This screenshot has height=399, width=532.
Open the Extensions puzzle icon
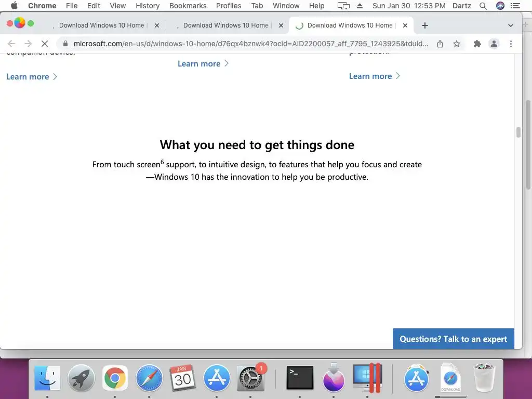(x=477, y=44)
